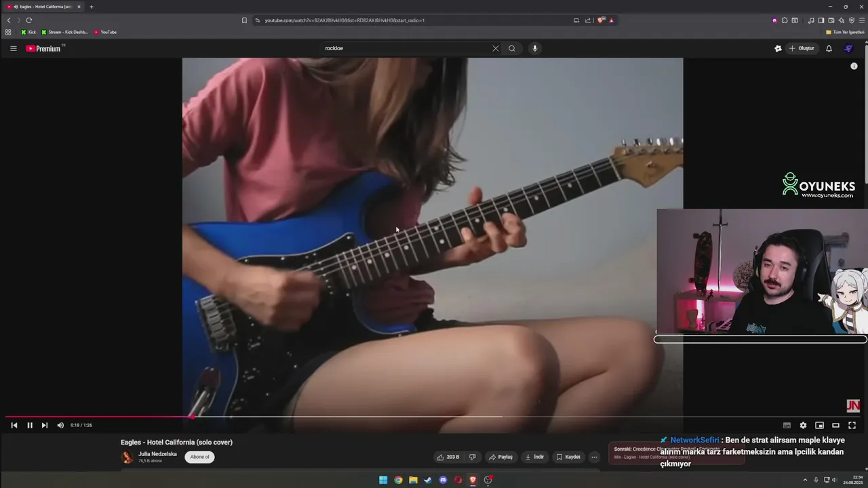The width and height of the screenshot is (868, 488).
Task: Launch Chrome from the taskbar
Action: point(398,480)
